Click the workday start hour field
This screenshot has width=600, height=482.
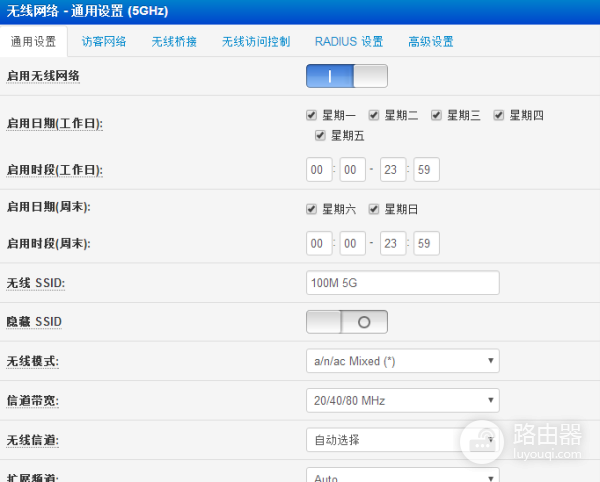tap(320, 170)
